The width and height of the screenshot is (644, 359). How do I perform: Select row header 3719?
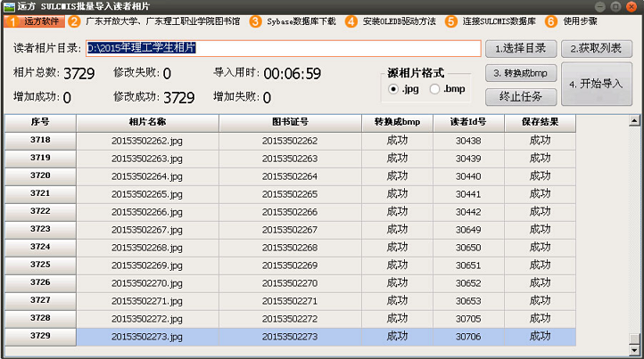pyautogui.click(x=40, y=159)
